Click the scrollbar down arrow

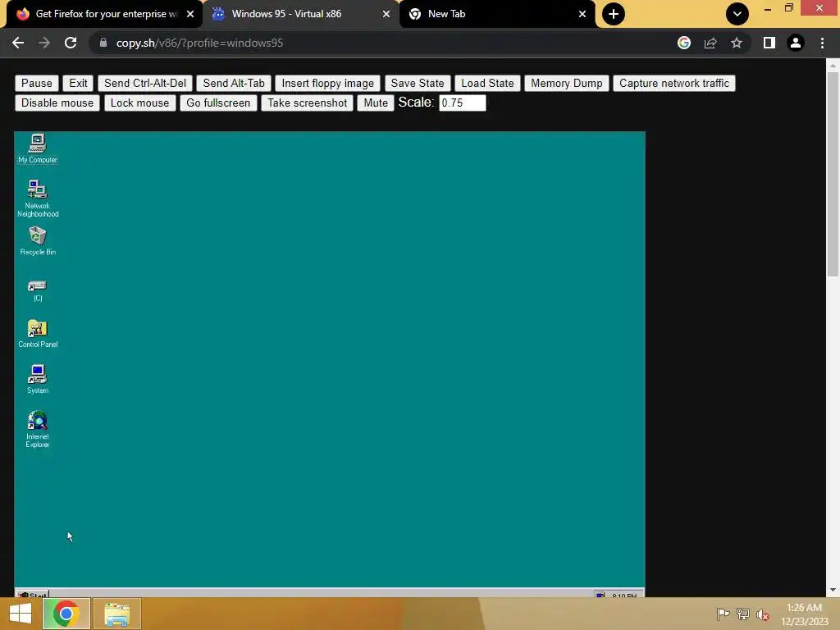point(833,590)
